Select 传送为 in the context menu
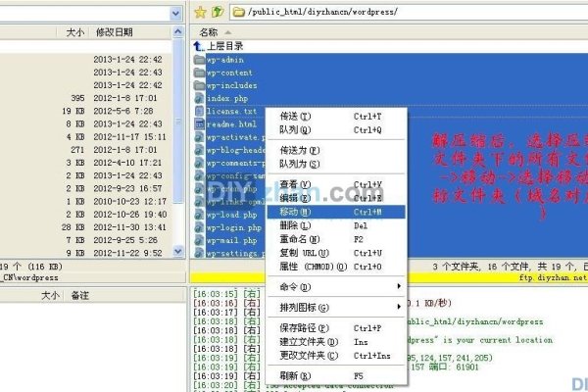 pyautogui.click(x=337, y=150)
